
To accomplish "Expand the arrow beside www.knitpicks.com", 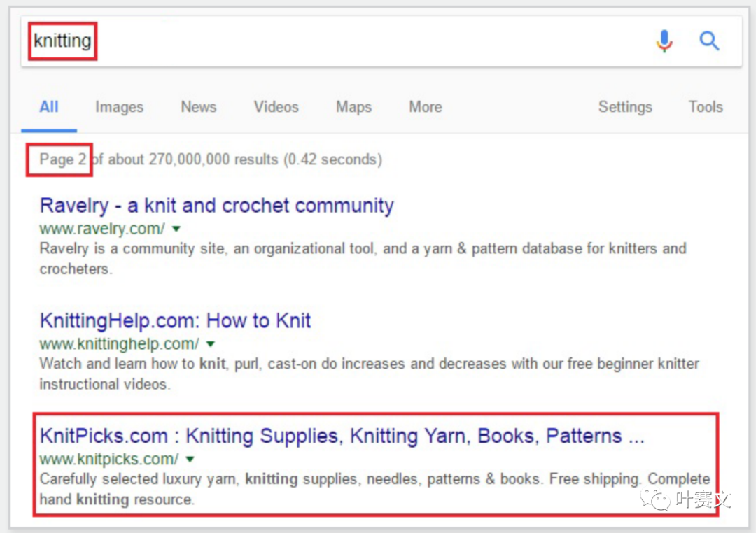I will pyautogui.click(x=190, y=460).
